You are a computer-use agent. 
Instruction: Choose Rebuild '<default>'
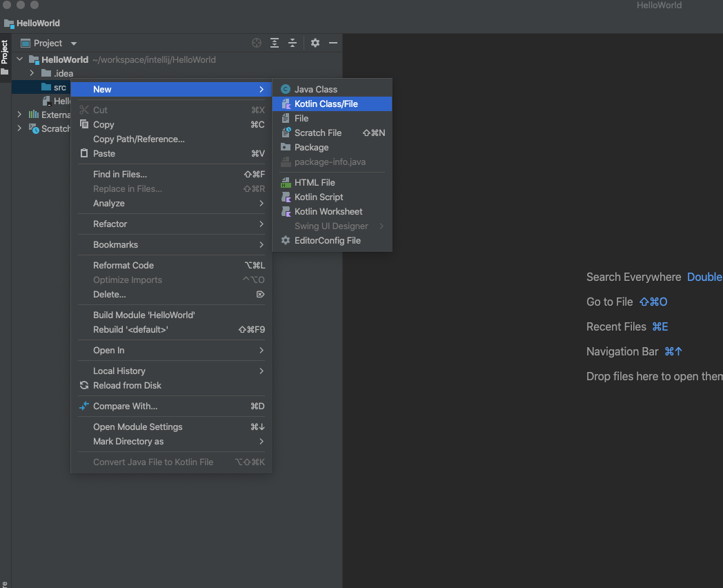pyautogui.click(x=172, y=329)
